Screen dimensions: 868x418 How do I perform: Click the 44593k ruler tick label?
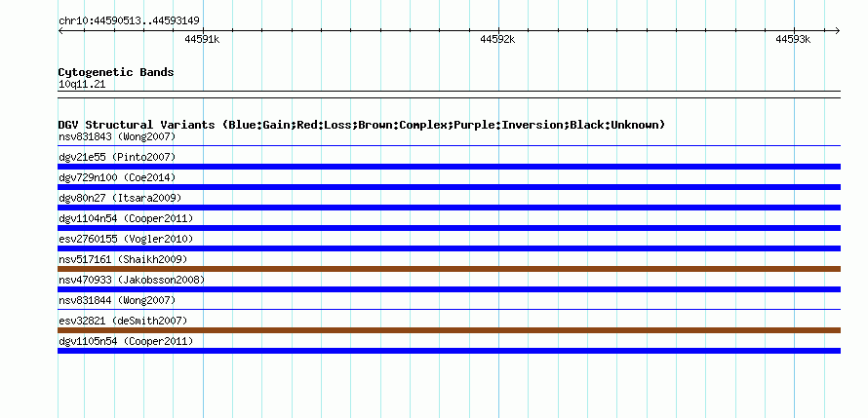pos(793,39)
